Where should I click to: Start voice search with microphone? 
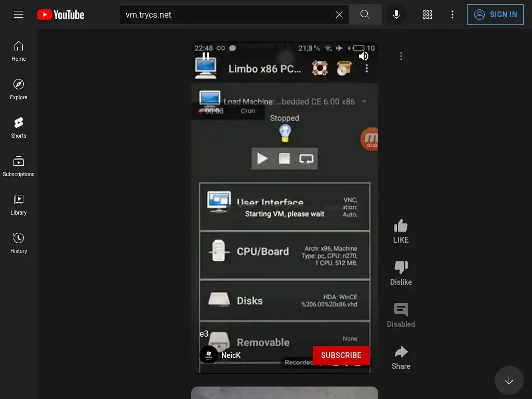point(396,15)
